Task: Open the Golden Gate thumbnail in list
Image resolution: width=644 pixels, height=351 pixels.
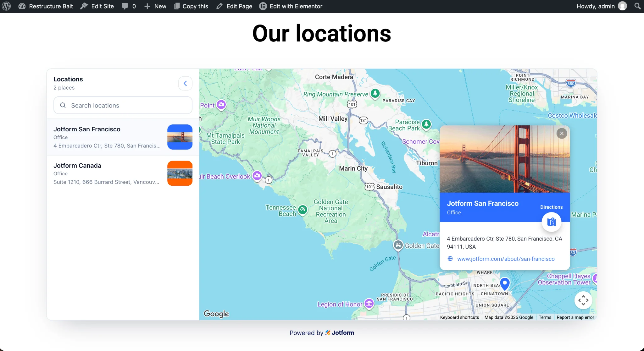Action: [x=180, y=137]
